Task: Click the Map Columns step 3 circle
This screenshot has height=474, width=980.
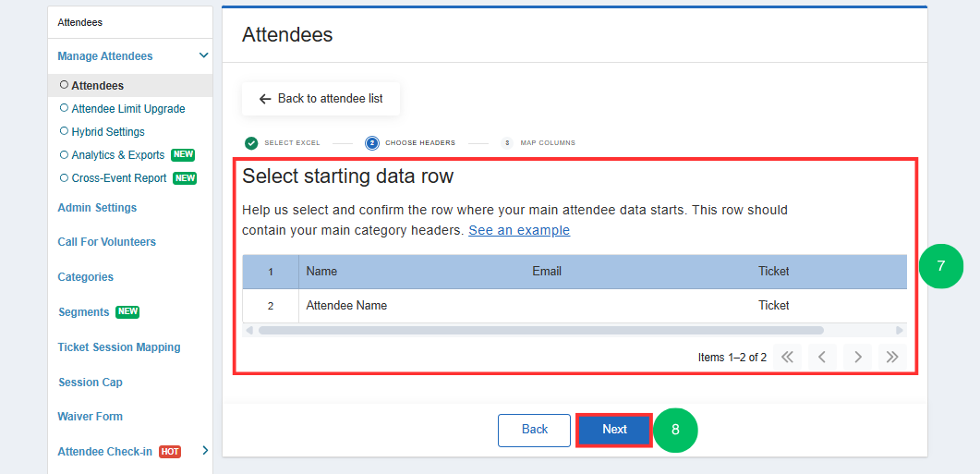Action: point(507,143)
